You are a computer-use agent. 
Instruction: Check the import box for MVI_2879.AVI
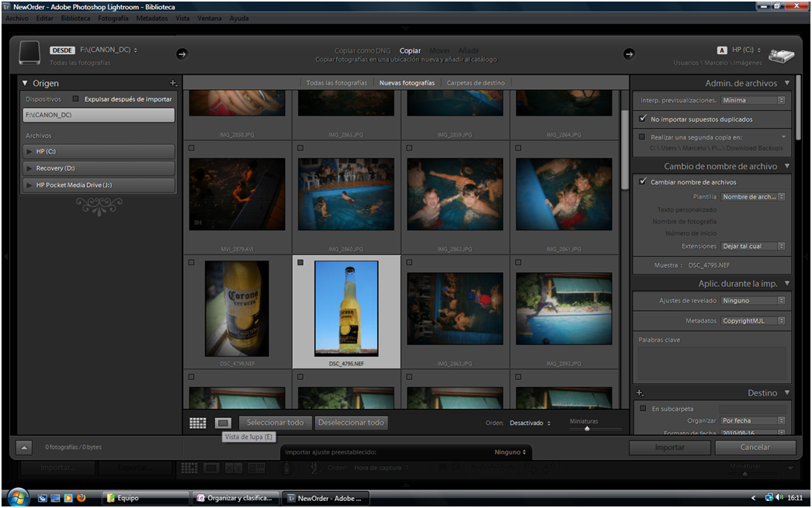click(x=192, y=148)
